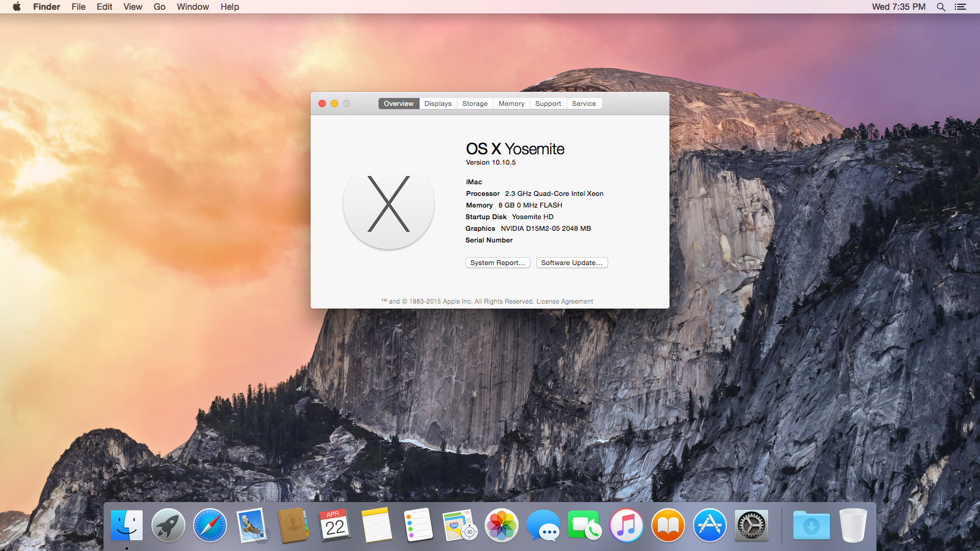Click the Software Update button

[571, 263]
